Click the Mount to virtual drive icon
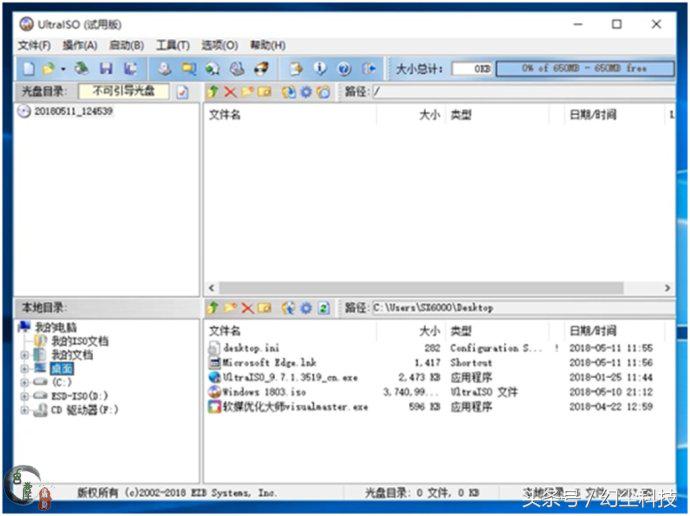The image size is (690, 516). (x=238, y=69)
